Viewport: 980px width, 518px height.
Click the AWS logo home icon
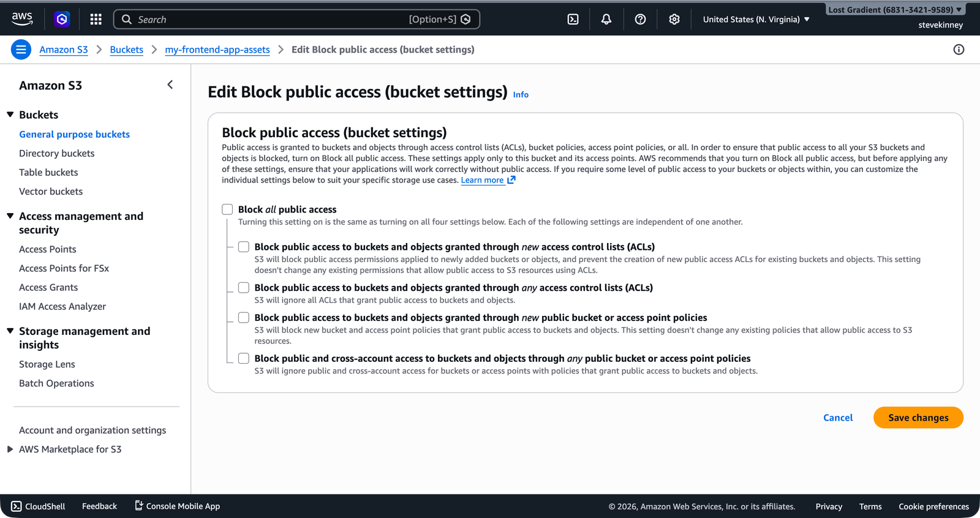tap(22, 19)
